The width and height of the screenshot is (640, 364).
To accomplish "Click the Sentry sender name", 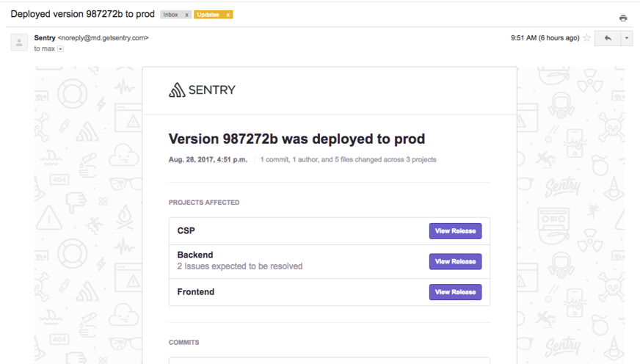I will pyautogui.click(x=44, y=37).
